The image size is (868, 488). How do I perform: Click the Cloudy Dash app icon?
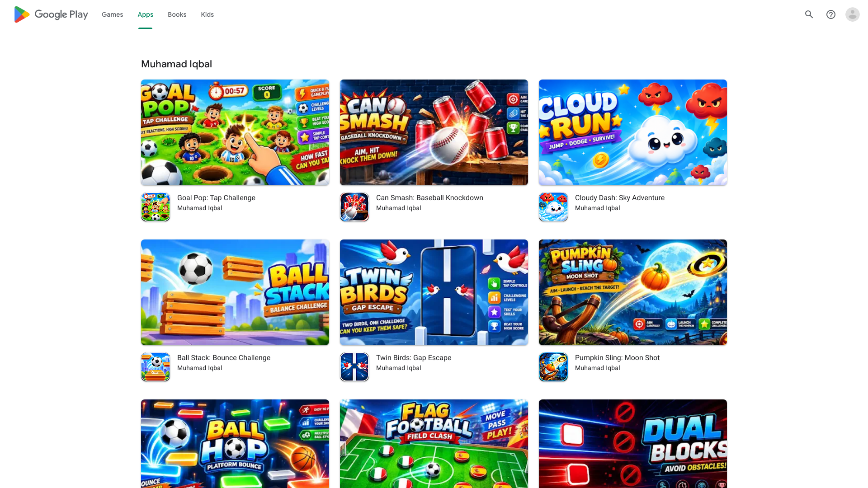[553, 207]
